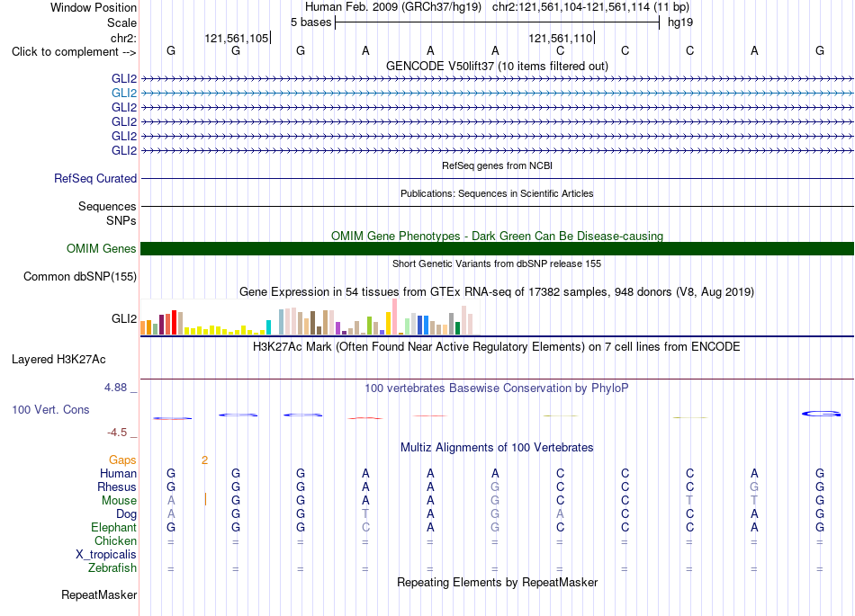Viewport: 855px width, 616px height.
Task: Select the Zebrafish species label
Action: (112, 568)
